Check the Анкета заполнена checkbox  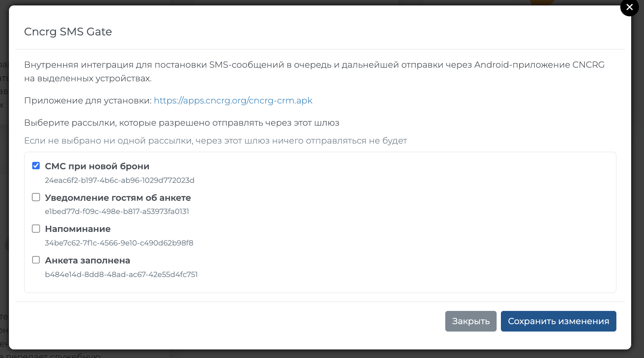point(36,260)
